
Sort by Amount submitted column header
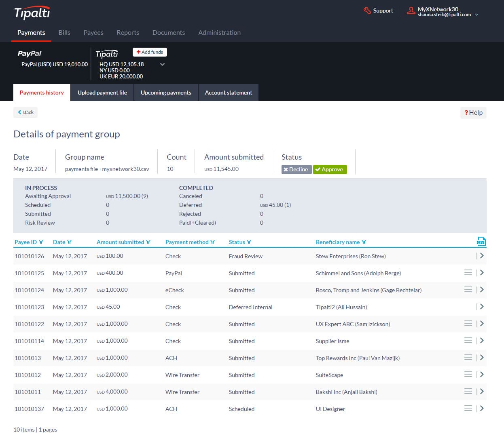coord(120,242)
